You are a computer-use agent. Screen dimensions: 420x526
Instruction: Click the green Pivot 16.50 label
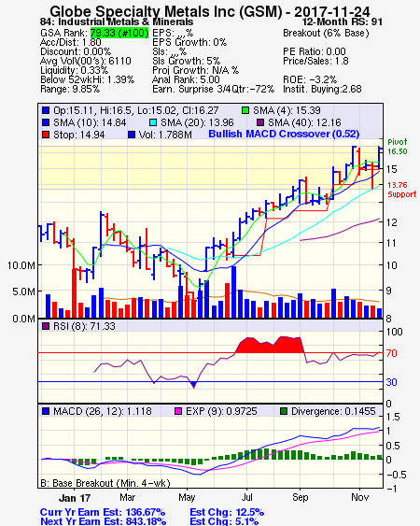point(398,147)
